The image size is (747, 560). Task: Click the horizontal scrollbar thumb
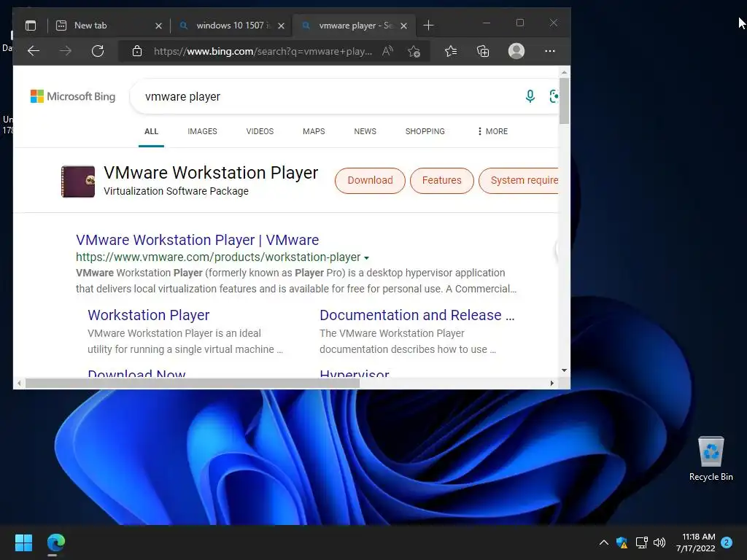coord(192,384)
